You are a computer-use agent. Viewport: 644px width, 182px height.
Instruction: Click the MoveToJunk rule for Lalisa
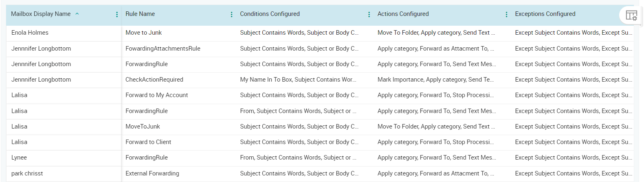(x=143, y=127)
